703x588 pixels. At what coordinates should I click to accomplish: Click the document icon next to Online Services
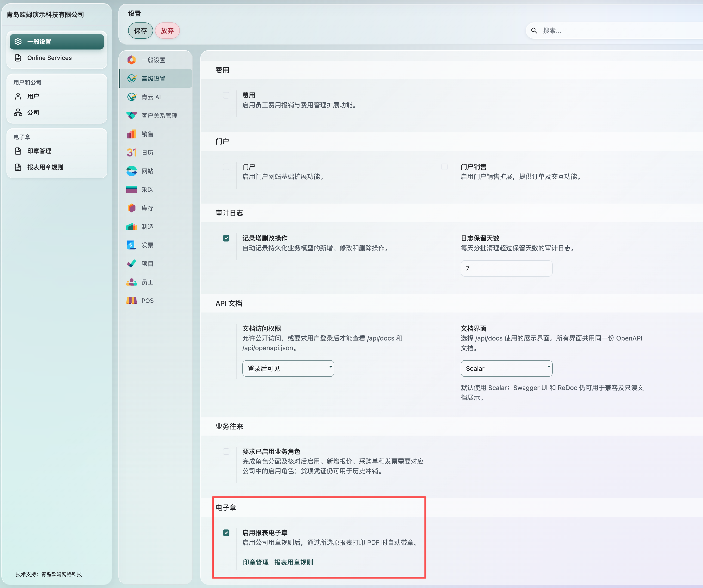pyautogui.click(x=18, y=58)
